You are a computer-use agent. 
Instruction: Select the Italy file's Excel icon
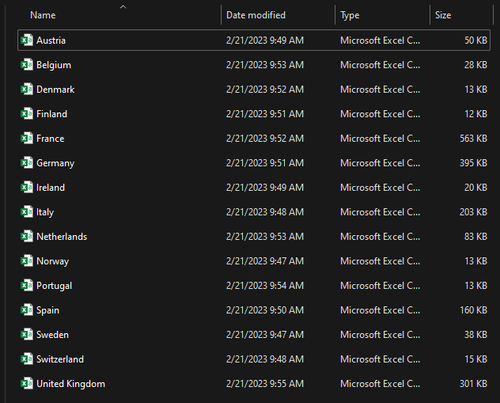[x=27, y=212]
